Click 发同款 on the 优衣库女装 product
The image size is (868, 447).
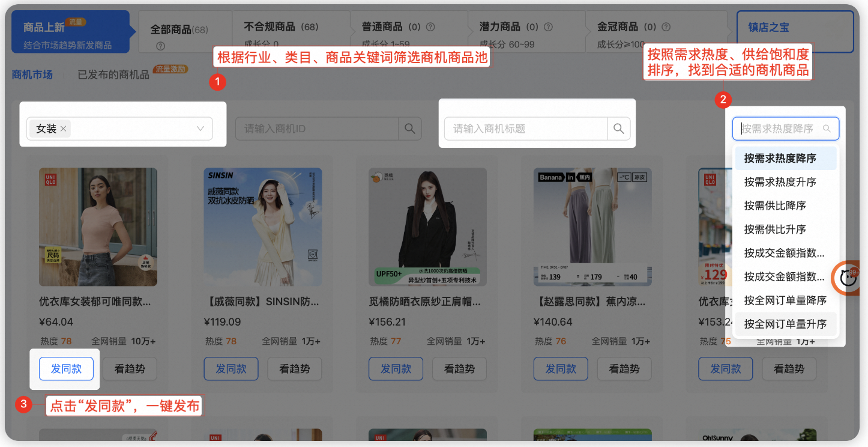(66, 368)
